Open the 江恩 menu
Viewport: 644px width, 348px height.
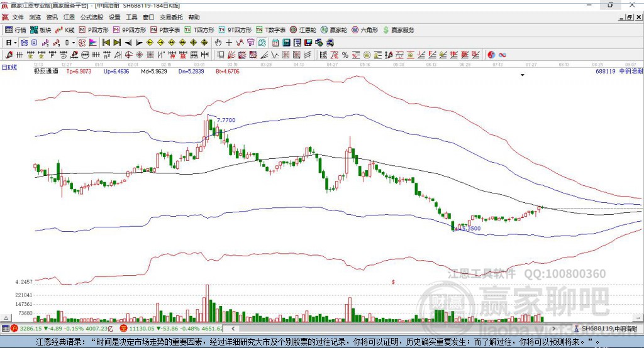coord(69,17)
